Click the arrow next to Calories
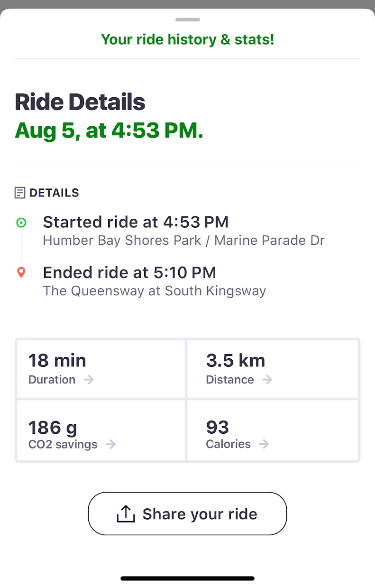Image resolution: width=375 pixels, height=588 pixels. point(264,444)
